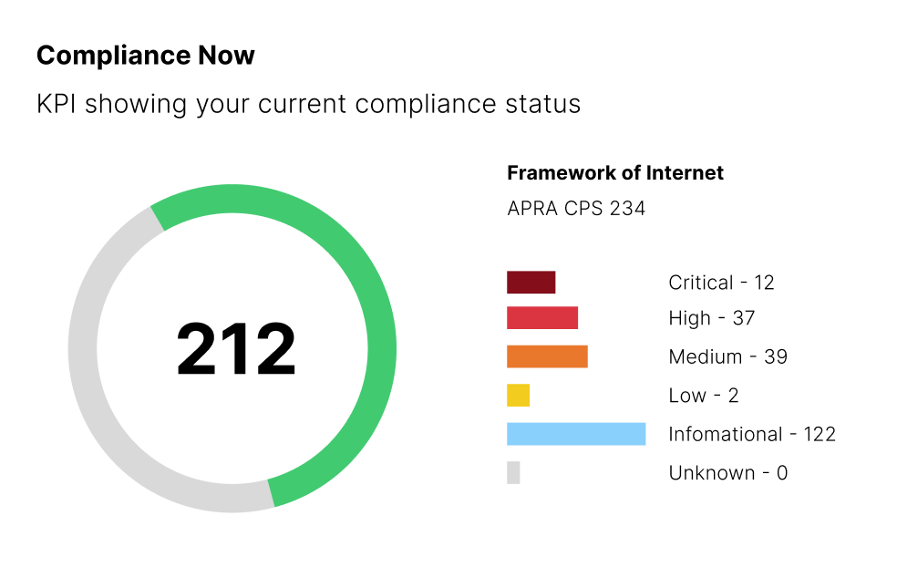Click the "Compliance Now" card title
The height and width of the screenshot is (588, 897).
pos(146,56)
